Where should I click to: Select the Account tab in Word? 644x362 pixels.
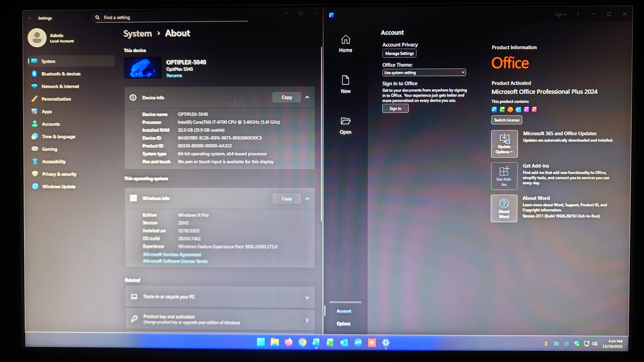(344, 311)
